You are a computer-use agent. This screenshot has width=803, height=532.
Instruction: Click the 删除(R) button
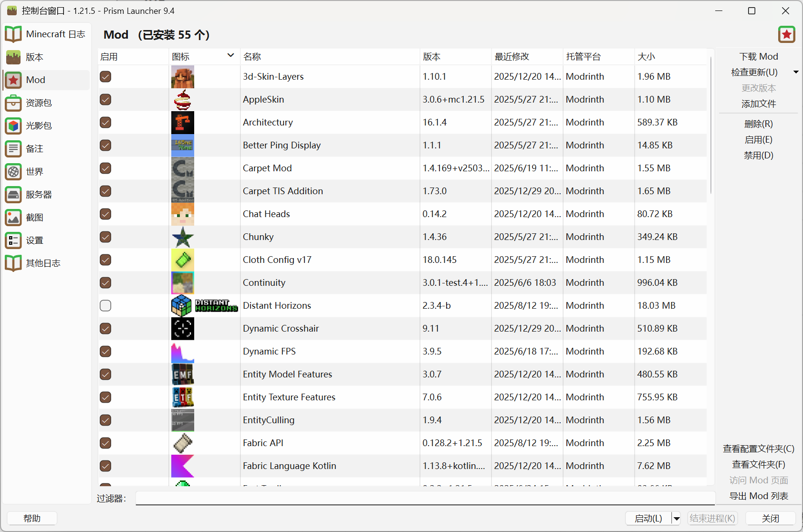pyautogui.click(x=759, y=124)
